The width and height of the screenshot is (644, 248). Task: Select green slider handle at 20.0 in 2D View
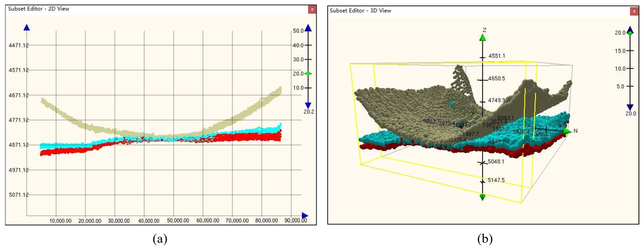(x=308, y=73)
